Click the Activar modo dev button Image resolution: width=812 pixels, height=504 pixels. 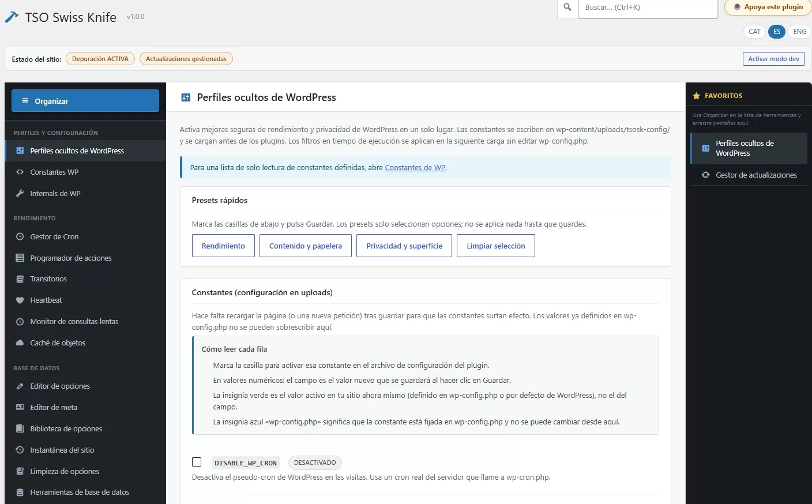click(773, 59)
